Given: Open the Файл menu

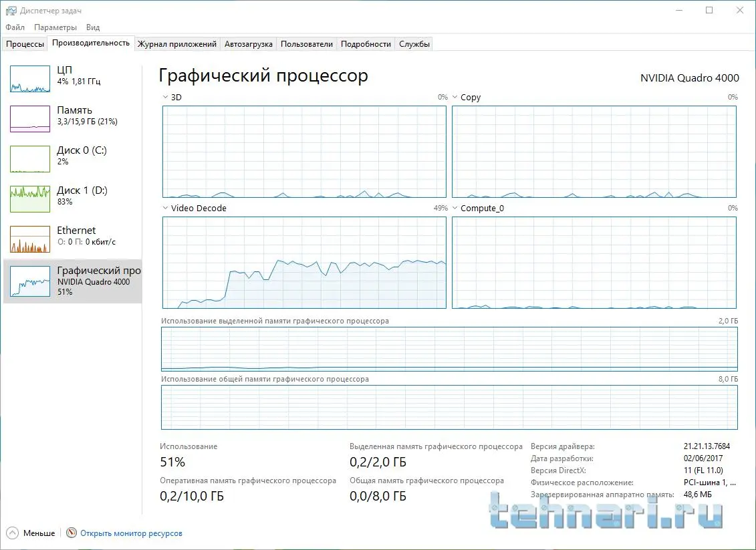Looking at the screenshot, I should click(15, 27).
